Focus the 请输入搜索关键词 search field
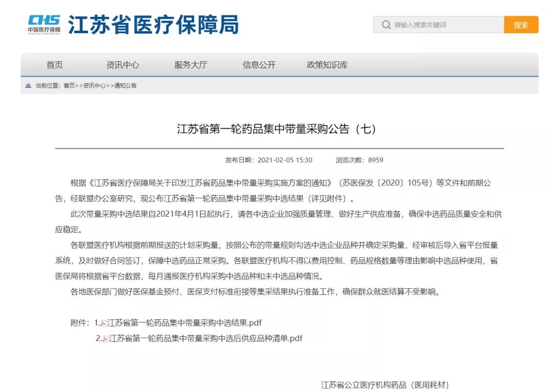Viewport: 552px width, 392px height. (439, 25)
